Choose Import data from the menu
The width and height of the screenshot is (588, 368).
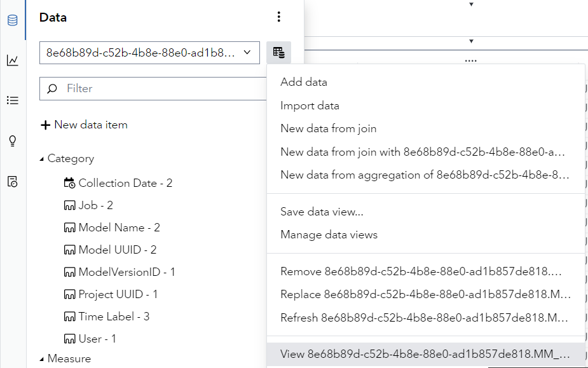[309, 105]
